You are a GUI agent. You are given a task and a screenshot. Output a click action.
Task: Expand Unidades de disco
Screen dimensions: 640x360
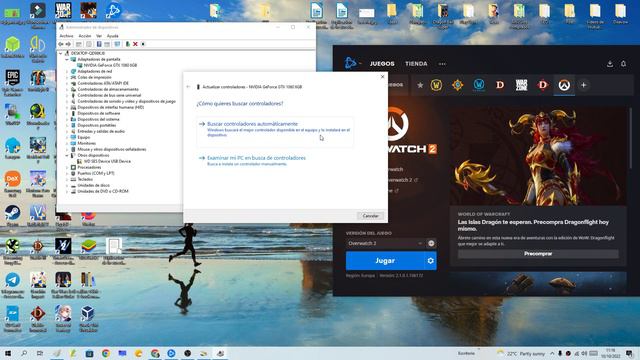click(x=67, y=185)
